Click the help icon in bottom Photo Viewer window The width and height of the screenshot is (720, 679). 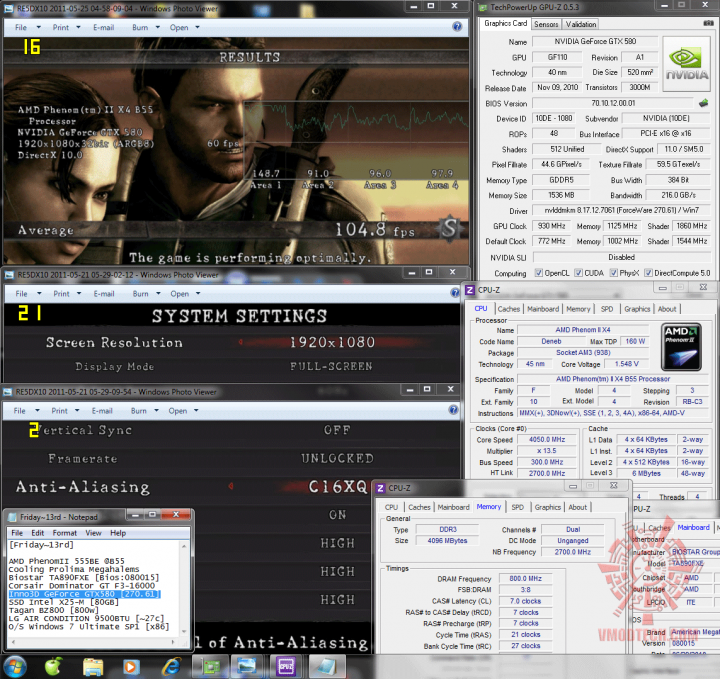point(453,410)
